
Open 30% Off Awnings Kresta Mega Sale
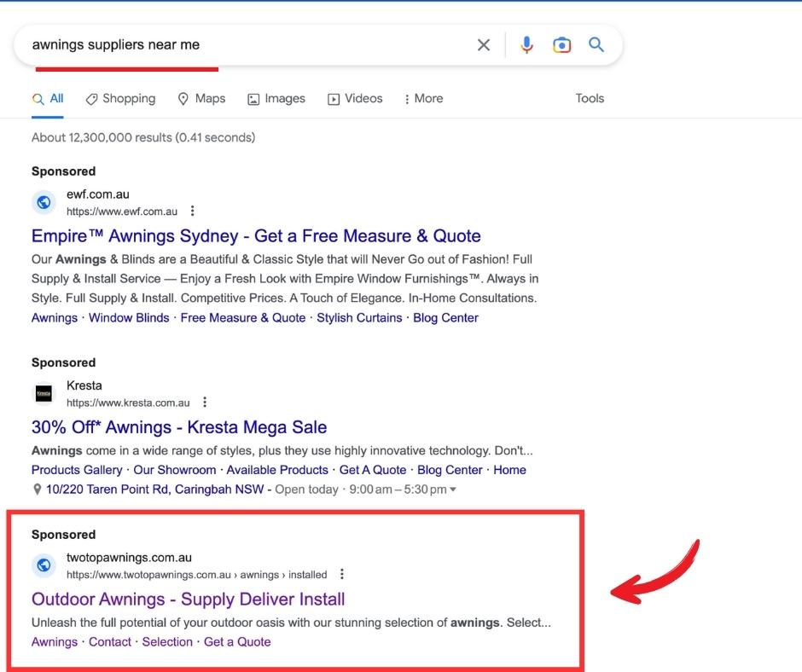tap(179, 427)
